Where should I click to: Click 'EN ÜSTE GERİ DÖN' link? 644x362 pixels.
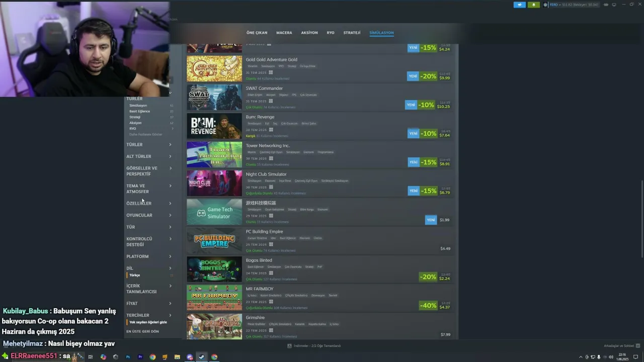click(142, 331)
